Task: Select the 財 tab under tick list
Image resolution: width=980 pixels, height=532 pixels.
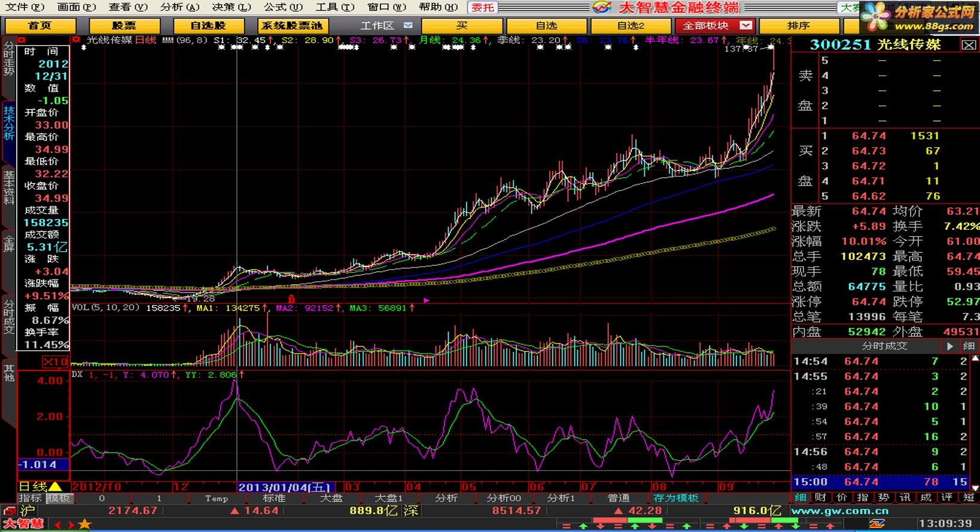Action: pos(821,497)
